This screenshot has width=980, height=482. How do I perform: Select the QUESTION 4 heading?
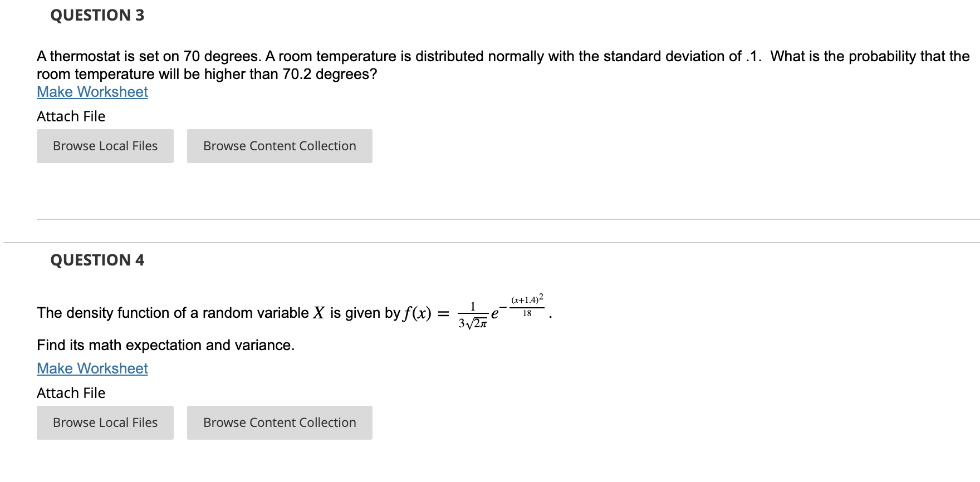[97, 259]
